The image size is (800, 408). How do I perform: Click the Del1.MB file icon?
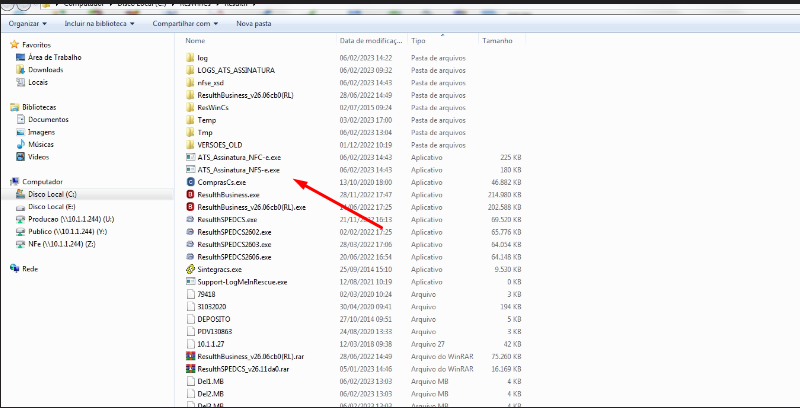(190, 381)
